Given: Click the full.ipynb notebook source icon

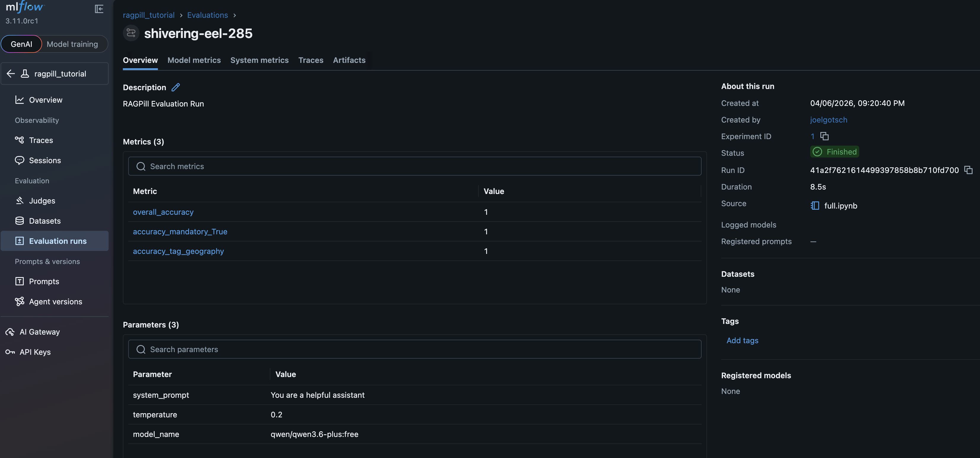Looking at the screenshot, I should (814, 206).
